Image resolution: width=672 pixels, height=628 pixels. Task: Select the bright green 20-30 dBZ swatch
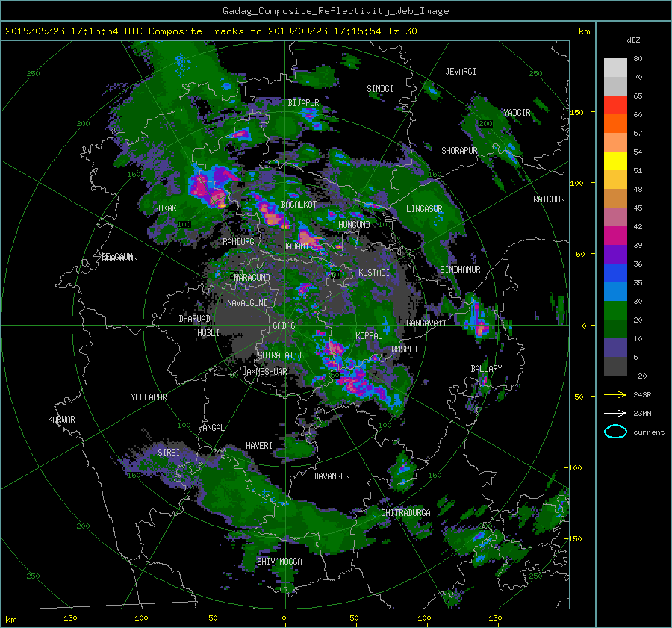[x=615, y=311]
